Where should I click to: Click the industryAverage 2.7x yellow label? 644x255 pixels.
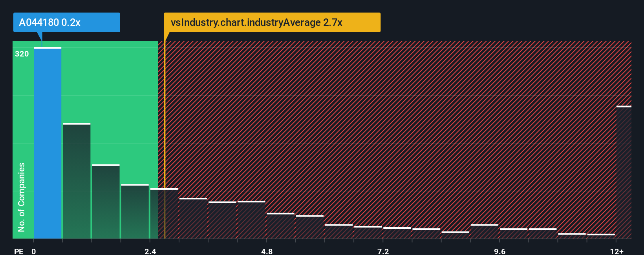pos(272,22)
